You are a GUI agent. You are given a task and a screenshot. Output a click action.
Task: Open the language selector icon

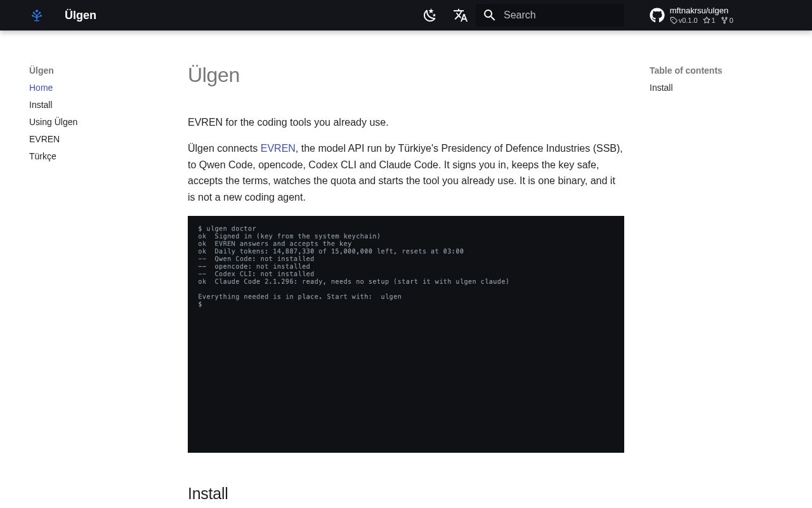pyautogui.click(x=461, y=15)
